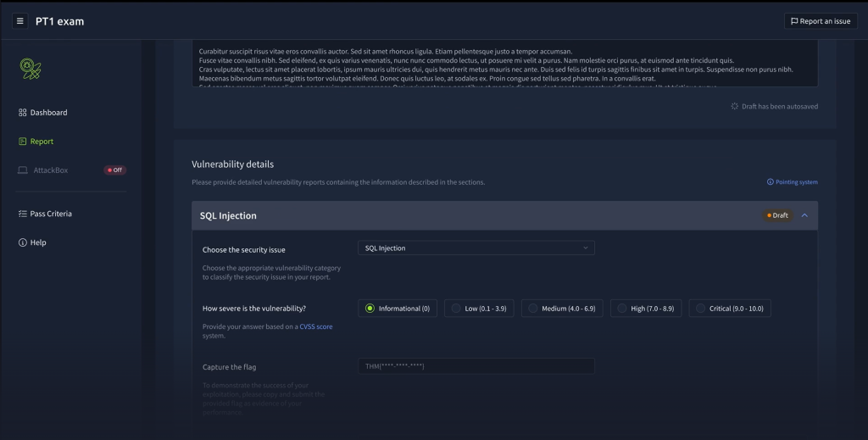Collapse the SQL Injection section chevron

[804, 215]
